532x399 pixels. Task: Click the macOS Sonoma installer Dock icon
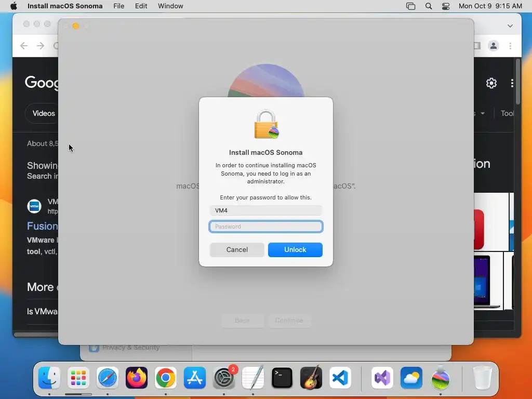pyautogui.click(x=441, y=378)
